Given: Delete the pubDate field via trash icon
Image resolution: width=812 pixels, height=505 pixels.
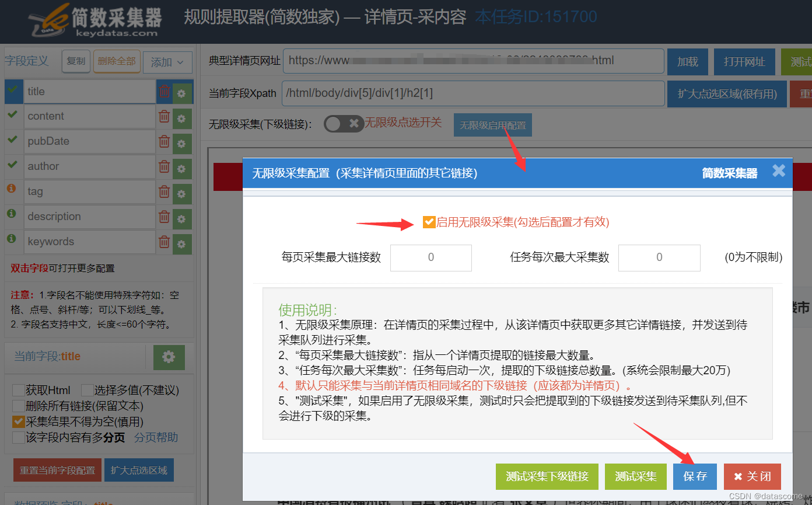Looking at the screenshot, I should coord(164,141).
